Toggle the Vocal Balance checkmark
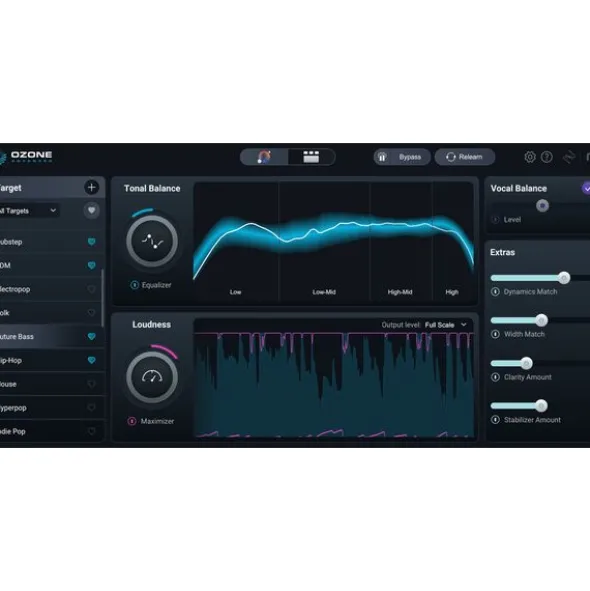Image resolution: width=590 pixels, height=591 pixels. 586,188
